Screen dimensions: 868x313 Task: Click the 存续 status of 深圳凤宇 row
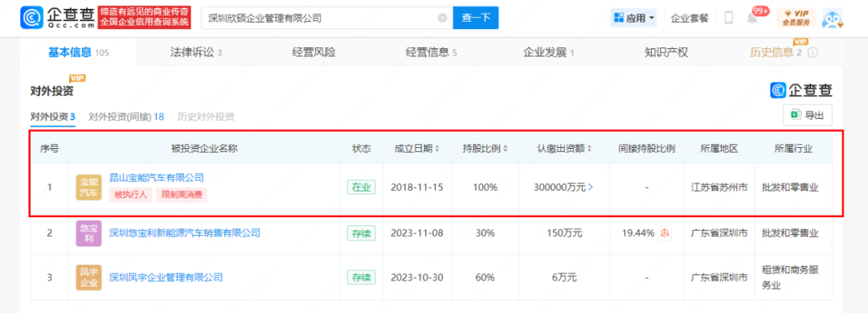tap(362, 277)
